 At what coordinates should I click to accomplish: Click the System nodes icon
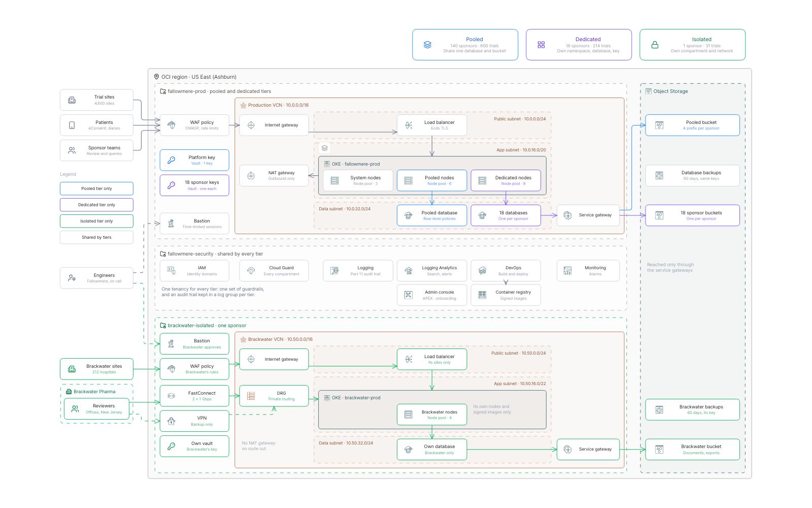point(334,180)
